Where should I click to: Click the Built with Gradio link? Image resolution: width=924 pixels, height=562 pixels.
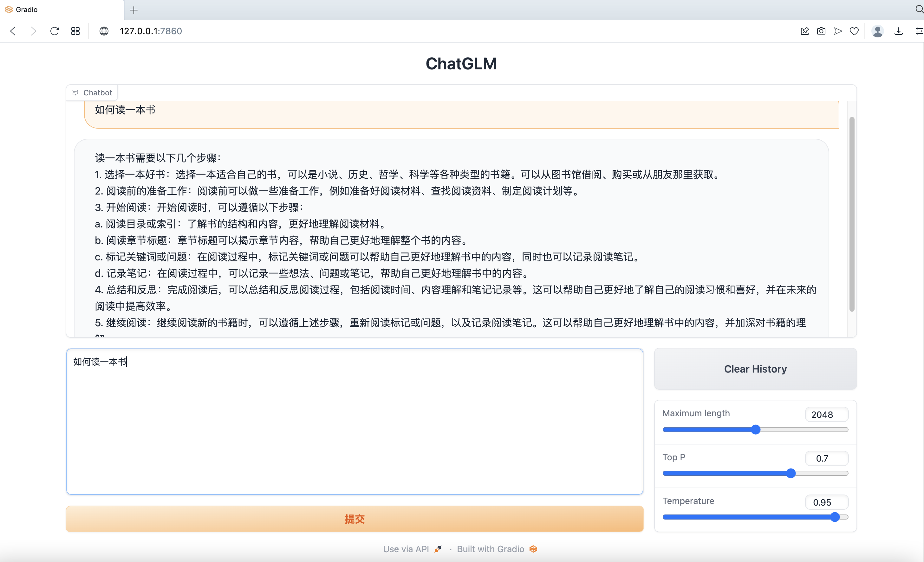point(498,548)
